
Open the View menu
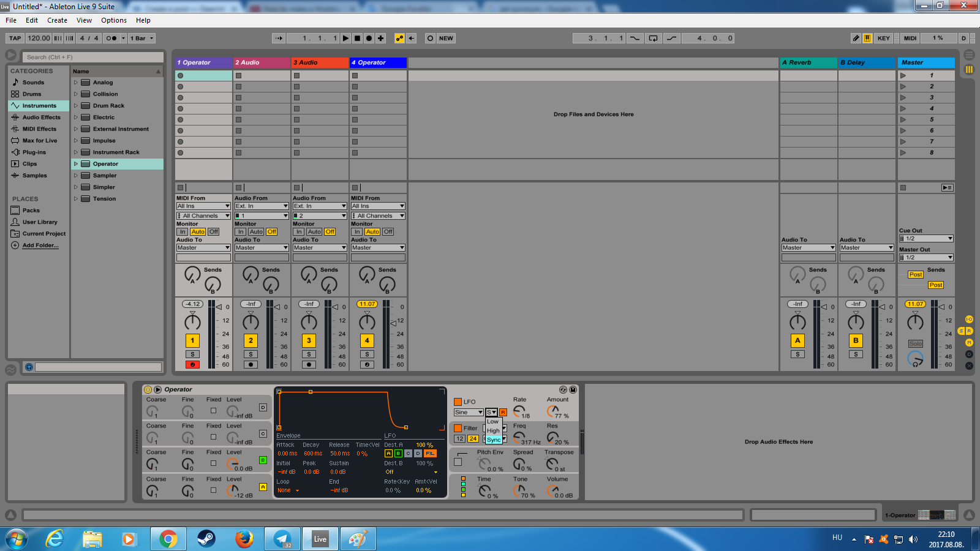(85, 20)
